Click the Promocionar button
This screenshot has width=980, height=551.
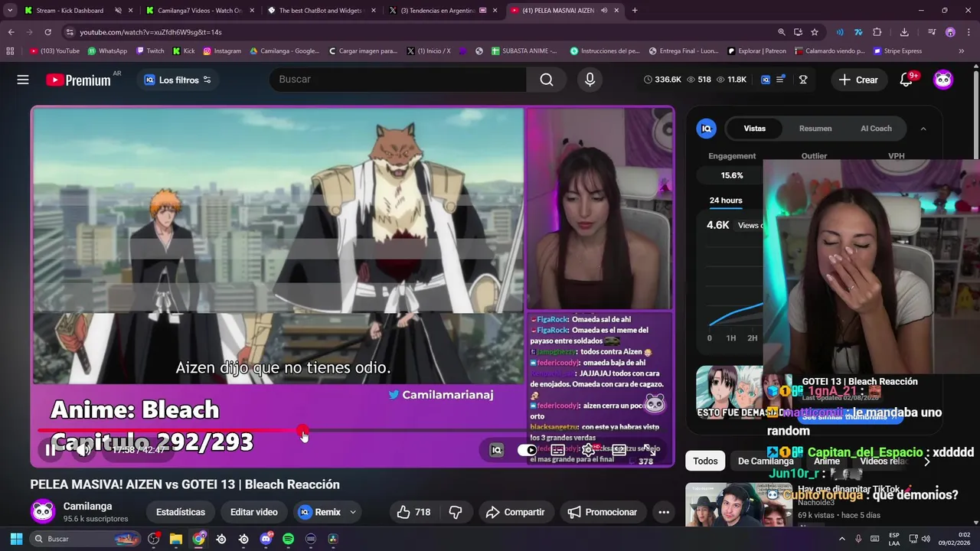tap(603, 512)
